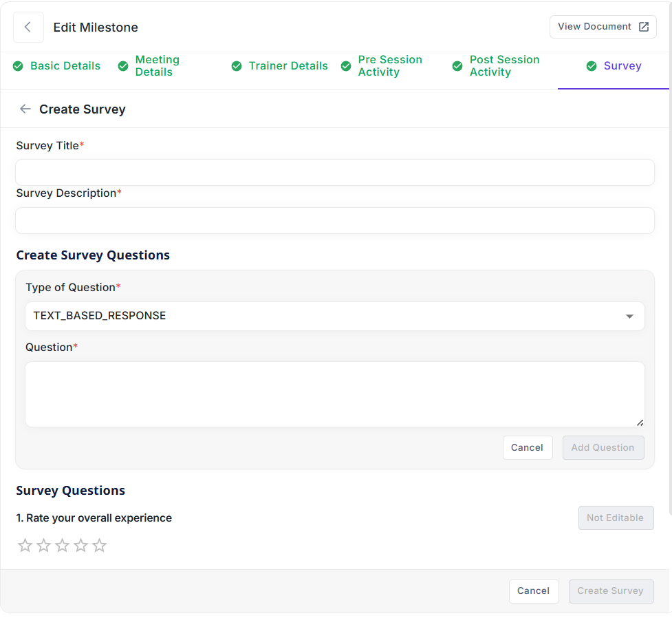Click into the Question text area
This screenshot has width=672, height=618.
click(334, 394)
